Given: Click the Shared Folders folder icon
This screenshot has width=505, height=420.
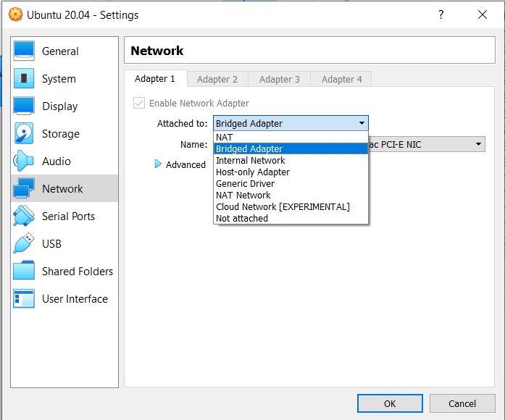Looking at the screenshot, I should [x=24, y=271].
